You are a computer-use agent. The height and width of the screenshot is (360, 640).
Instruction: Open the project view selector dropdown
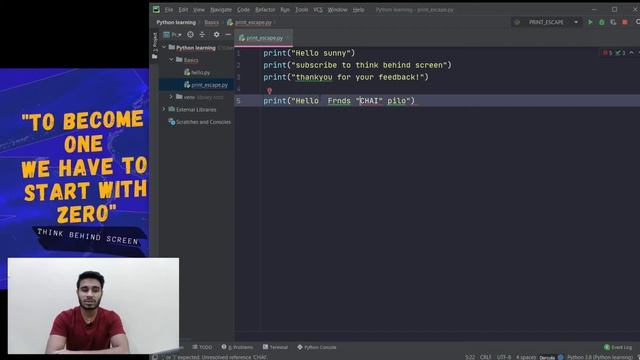[172, 35]
